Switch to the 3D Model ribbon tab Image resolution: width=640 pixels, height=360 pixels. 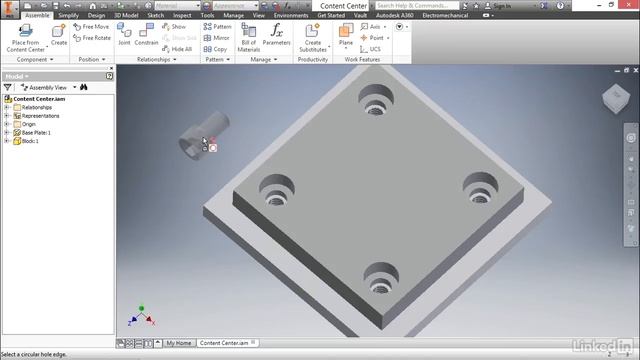click(126, 16)
